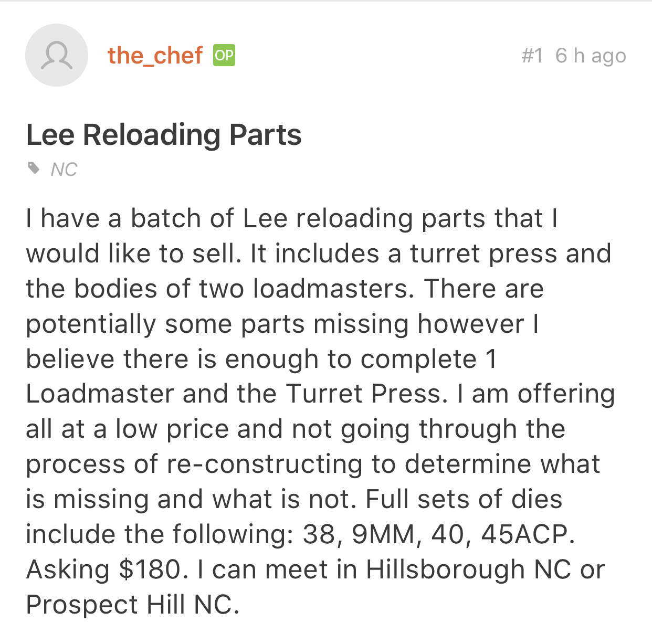Tap the gray user avatar icon
Image resolution: width=652 pixels, height=644 pixels.
point(56,55)
